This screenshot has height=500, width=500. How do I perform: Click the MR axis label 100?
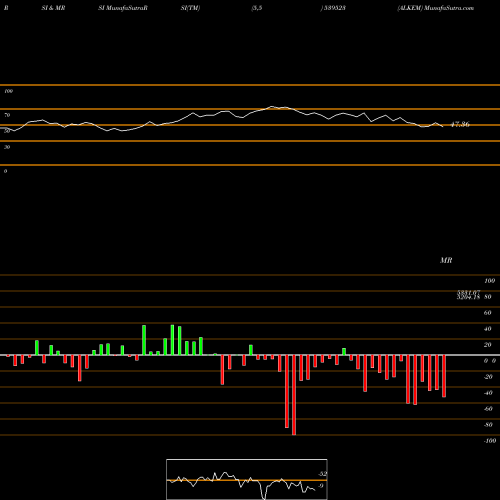pyautogui.click(x=490, y=281)
